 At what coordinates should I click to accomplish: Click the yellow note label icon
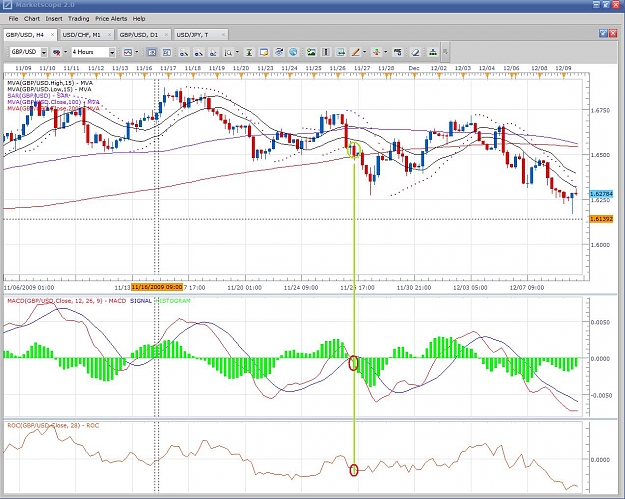[264, 52]
